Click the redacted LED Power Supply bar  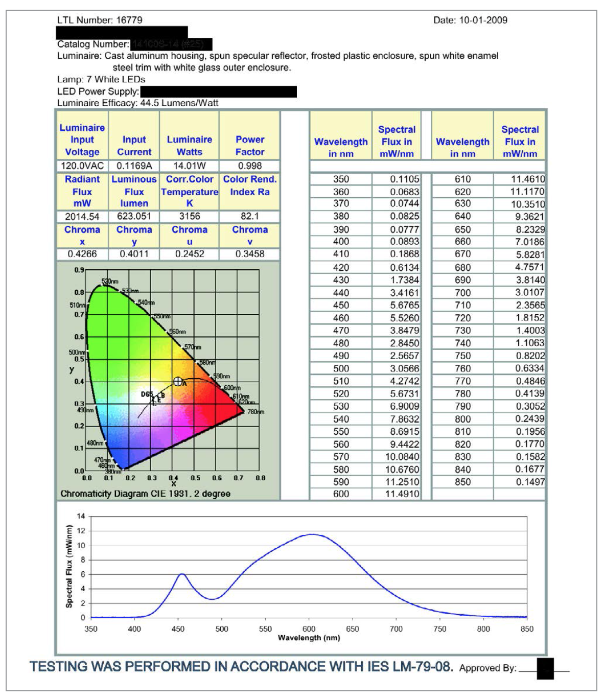coord(218,92)
